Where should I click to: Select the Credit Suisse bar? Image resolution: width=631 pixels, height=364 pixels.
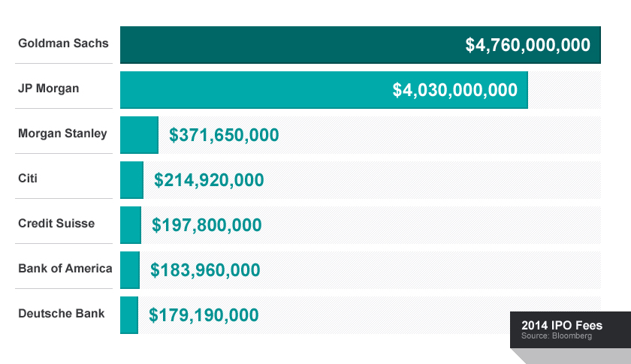tap(130, 225)
